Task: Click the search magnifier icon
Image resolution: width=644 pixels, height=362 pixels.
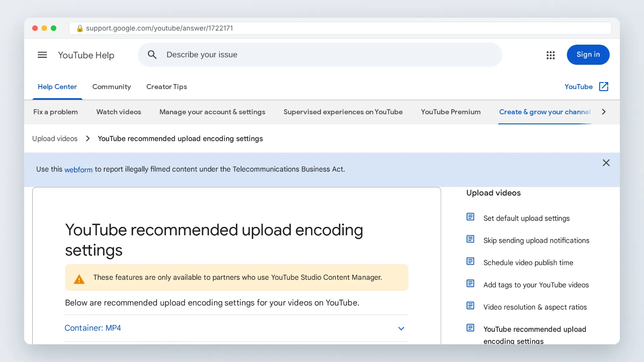Action: pyautogui.click(x=152, y=55)
